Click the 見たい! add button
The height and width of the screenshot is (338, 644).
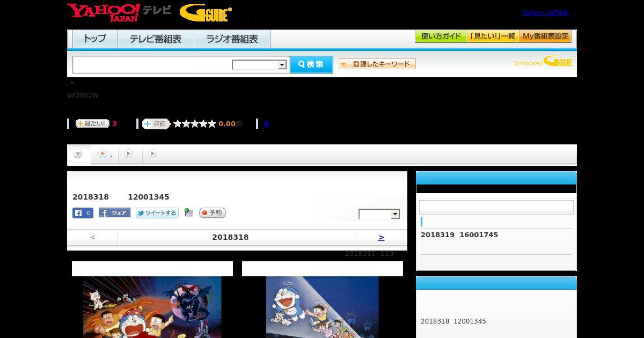pyautogui.click(x=92, y=123)
